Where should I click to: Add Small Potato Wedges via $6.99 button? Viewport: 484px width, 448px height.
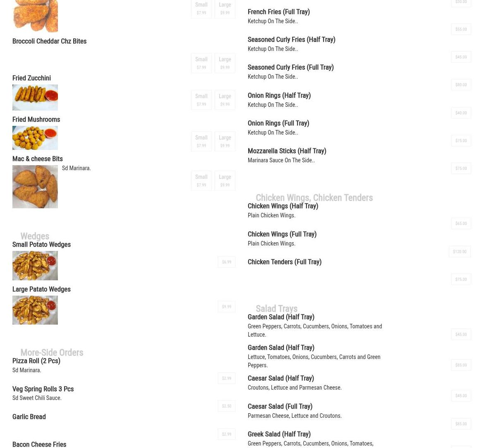227,262
